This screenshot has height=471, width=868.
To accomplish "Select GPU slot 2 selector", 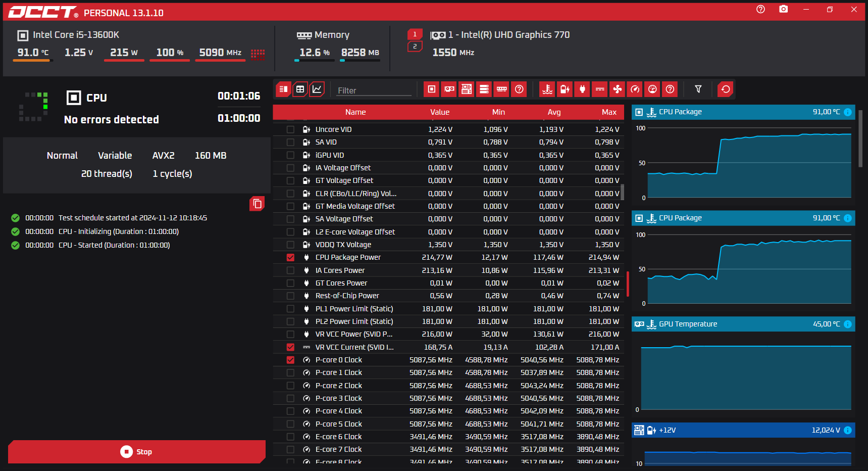I will point(415,46).
